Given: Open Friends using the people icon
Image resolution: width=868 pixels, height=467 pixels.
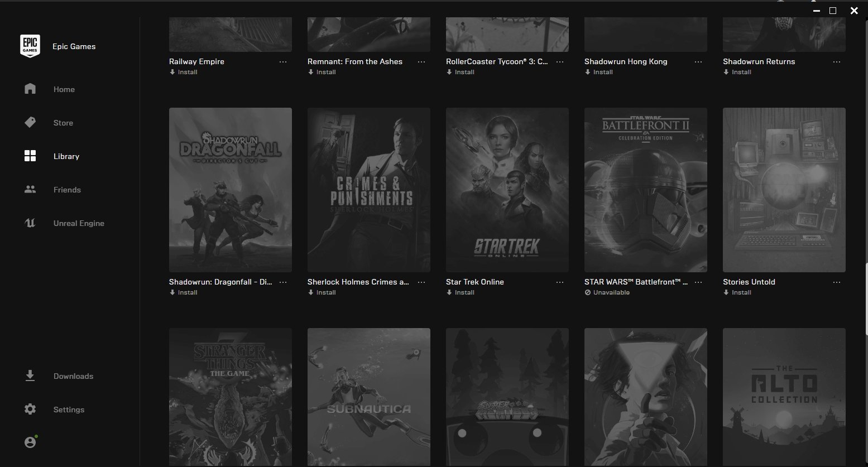Looking at the screenshot, I should pyautogui.click(x=30, y=190).
